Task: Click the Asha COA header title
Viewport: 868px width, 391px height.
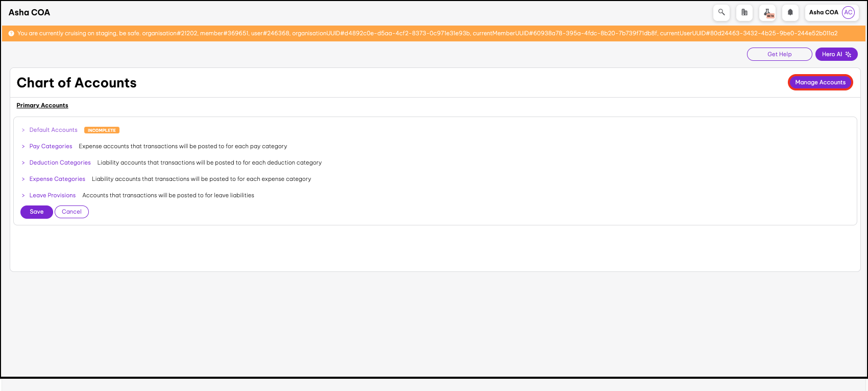Action: (x=30, y=12)
